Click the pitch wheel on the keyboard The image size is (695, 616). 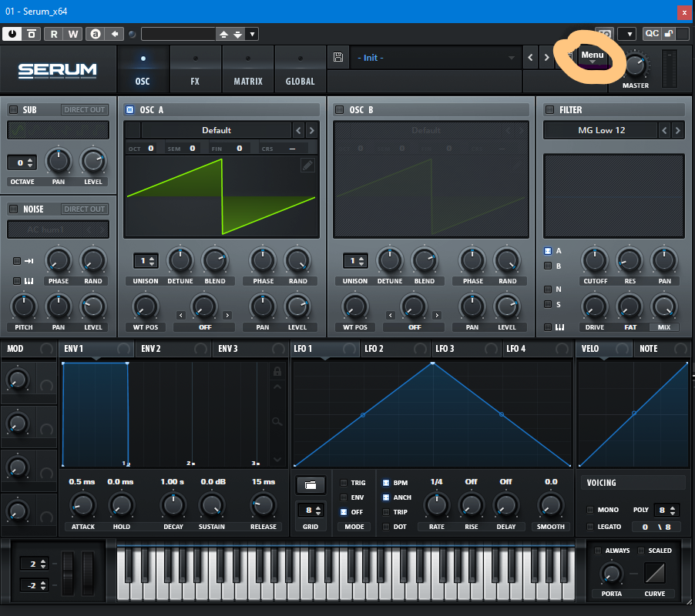[x=69, y=574]
